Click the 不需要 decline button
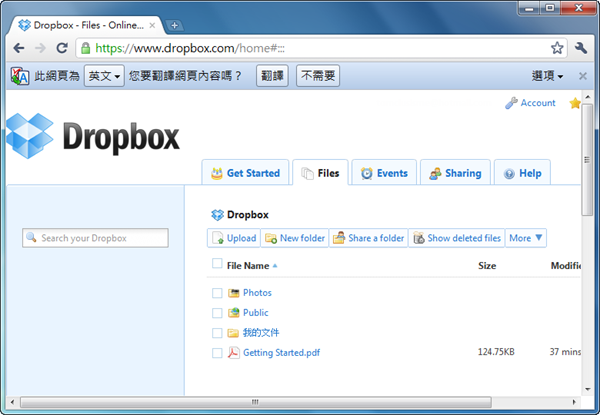The image size is (600, 415). (x=318, y=76)
